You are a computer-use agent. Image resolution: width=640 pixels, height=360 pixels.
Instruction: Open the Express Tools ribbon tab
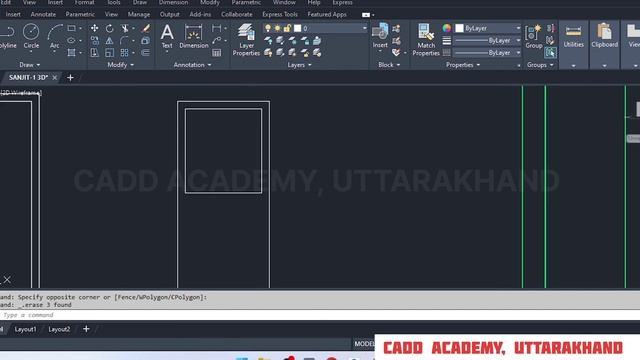tap(280, 14)
